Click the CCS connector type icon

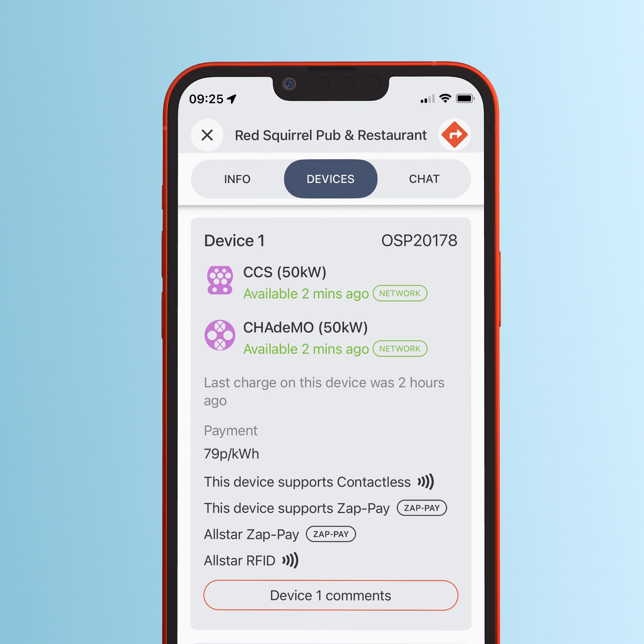tap(220, 282)
